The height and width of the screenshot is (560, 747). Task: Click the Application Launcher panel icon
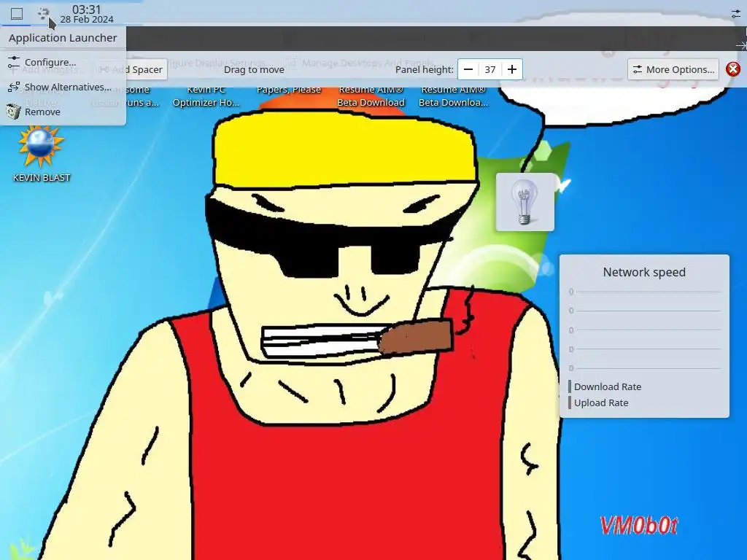(17, 14)
